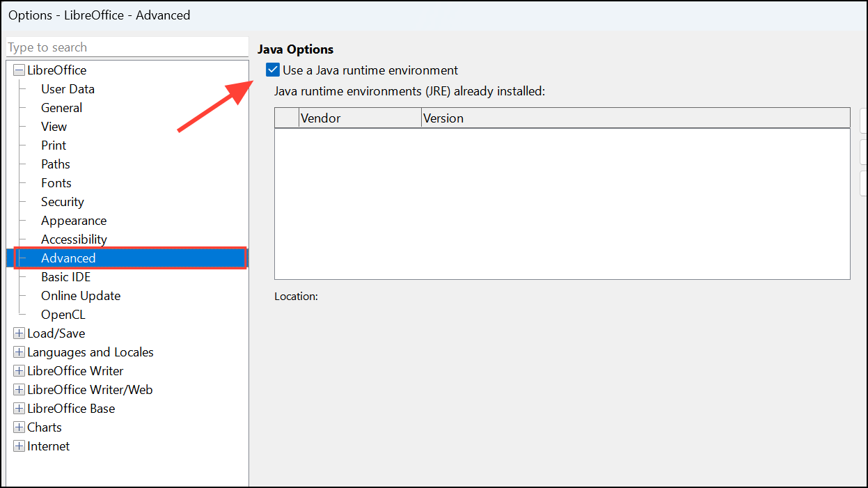
Task: Select the Online Update page
Action: (80, 295)
